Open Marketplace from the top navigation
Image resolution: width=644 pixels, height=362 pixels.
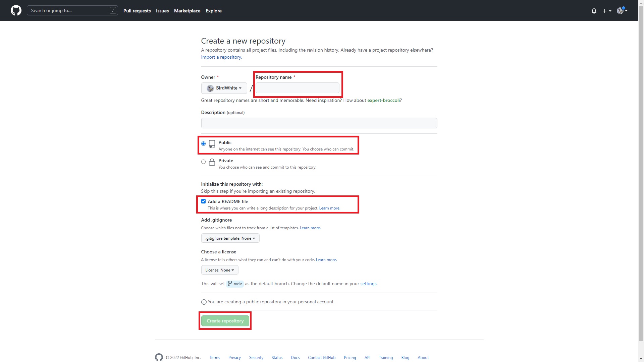[187, 11]
